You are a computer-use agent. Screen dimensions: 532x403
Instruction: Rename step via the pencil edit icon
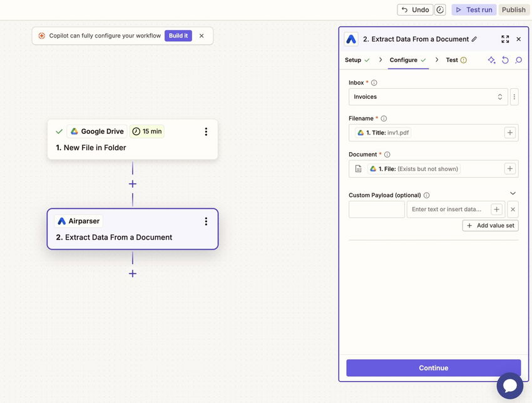(x=474, y=39)
